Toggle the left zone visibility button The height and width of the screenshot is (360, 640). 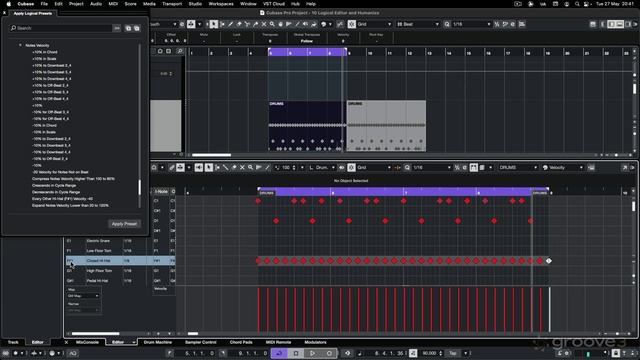coord(611,24)
